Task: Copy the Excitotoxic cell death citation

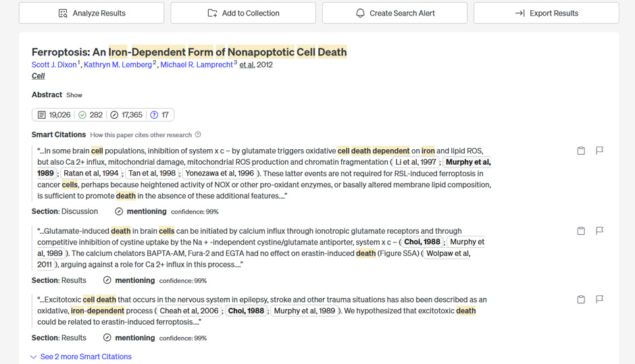Action: pyautogui.click(x=581, y=300)
